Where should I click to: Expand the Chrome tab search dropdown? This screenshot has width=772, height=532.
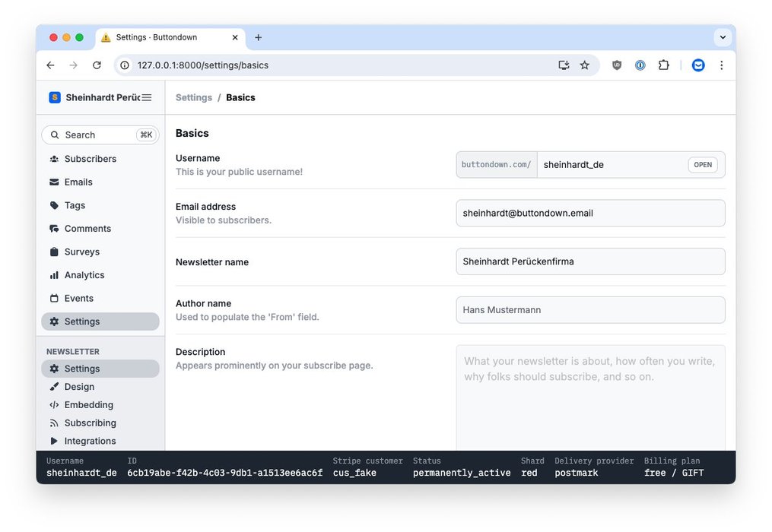721,37
